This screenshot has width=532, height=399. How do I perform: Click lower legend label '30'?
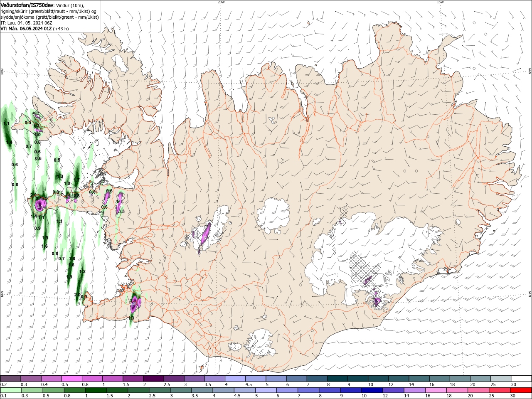(512, 396)
